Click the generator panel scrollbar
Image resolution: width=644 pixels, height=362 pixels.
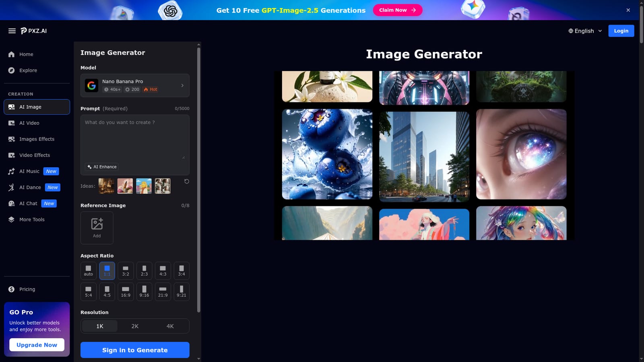pyautogui.click(x=198, y=180)
